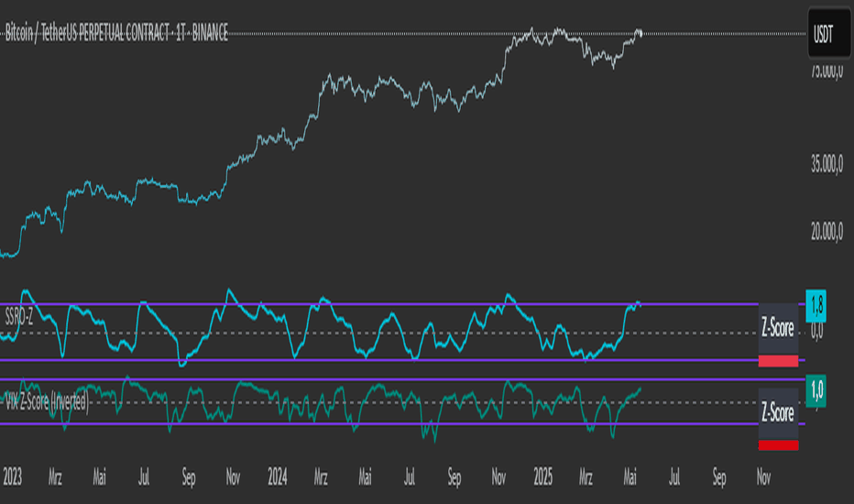Screen dimensions: 854x504
Task: Click the 20.000,0 price axis label
Action: 827,232
